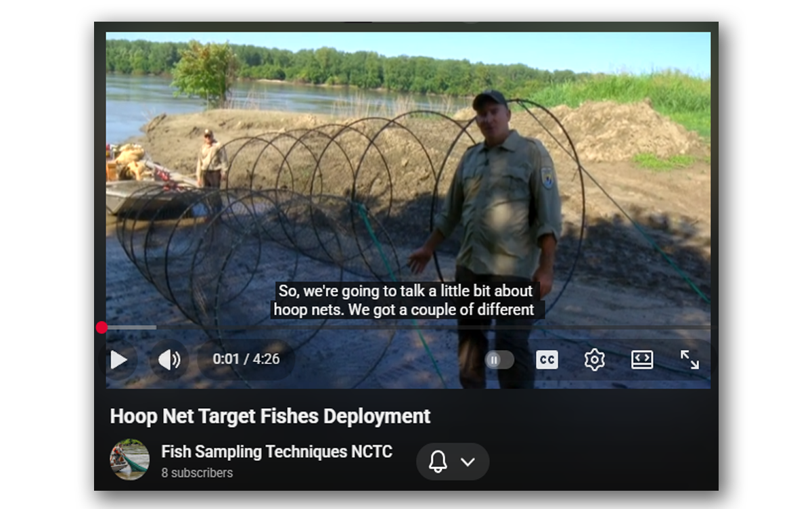Mute the video volume speaker icon

coord(169,359)
